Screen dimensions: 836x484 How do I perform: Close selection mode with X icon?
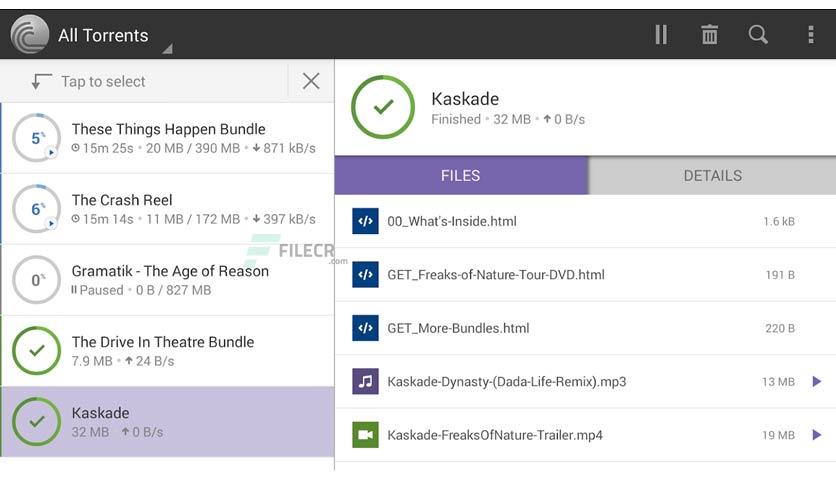311,81
